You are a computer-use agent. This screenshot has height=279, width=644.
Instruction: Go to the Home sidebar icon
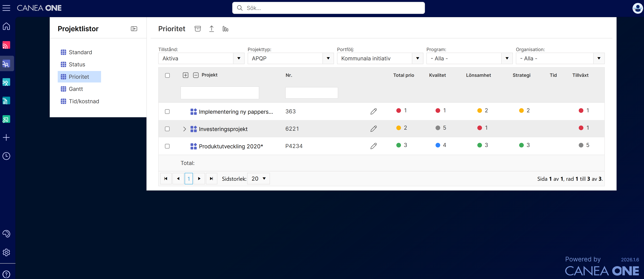(6, 26)
